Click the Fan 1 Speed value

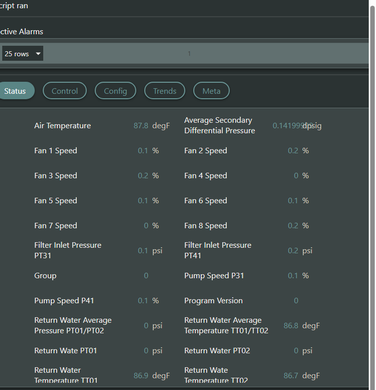tap(143, 151)
